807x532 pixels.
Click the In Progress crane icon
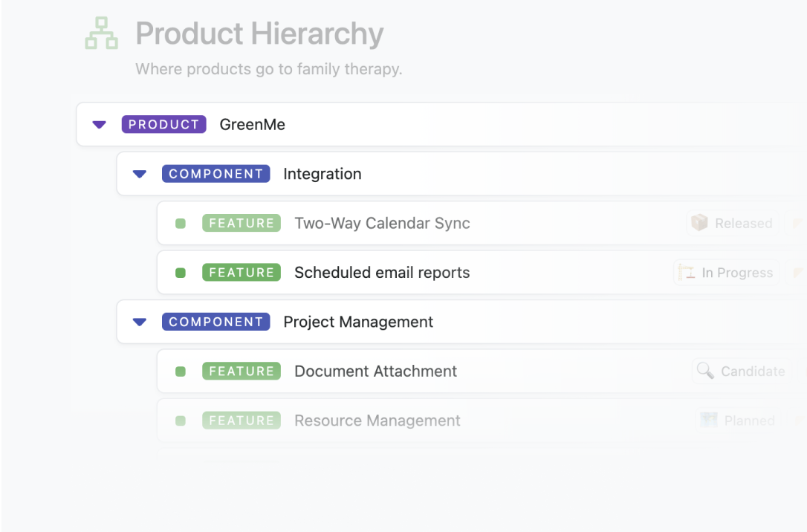(687, 273)
